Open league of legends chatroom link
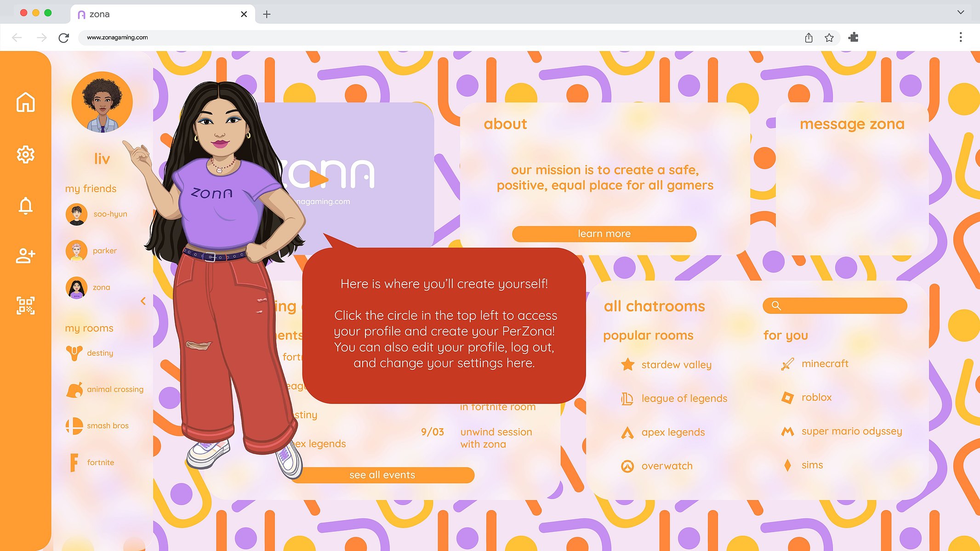980x551 pixels. coord(684,398)
